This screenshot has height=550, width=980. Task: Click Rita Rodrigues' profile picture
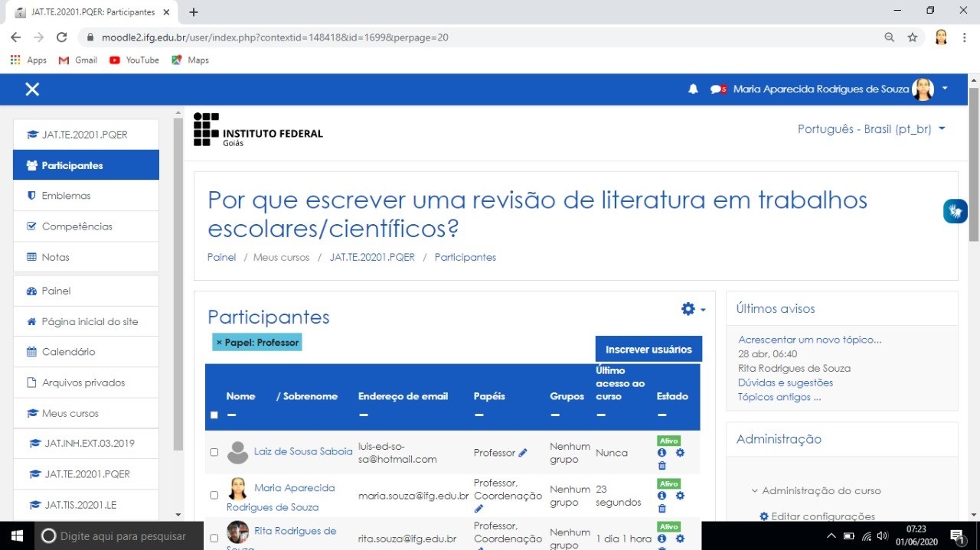point(238,532)
